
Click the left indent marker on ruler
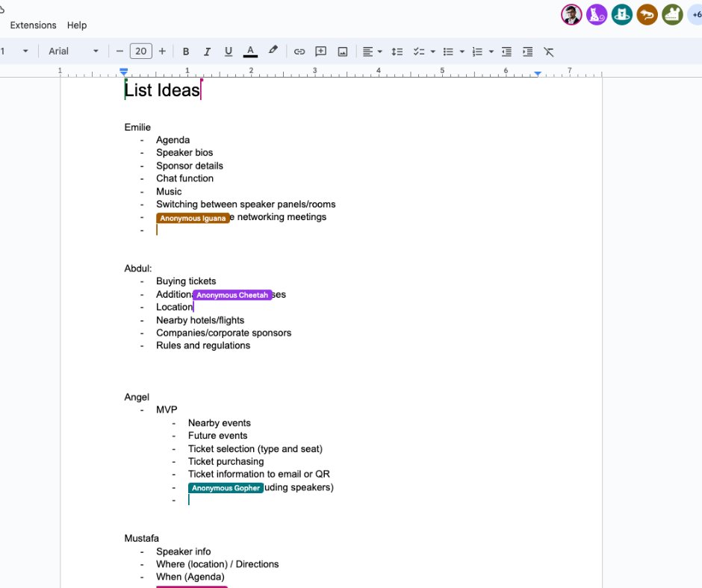(x=124, y=72)
